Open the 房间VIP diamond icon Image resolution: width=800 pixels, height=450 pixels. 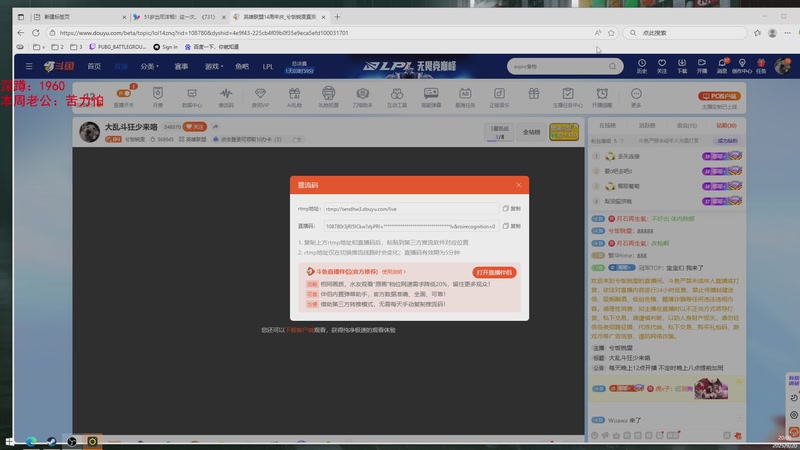tap(260, 96)
